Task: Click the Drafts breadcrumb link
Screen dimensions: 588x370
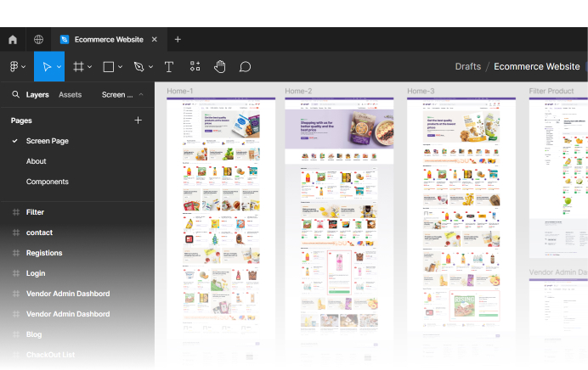Action: click(468, 66)
